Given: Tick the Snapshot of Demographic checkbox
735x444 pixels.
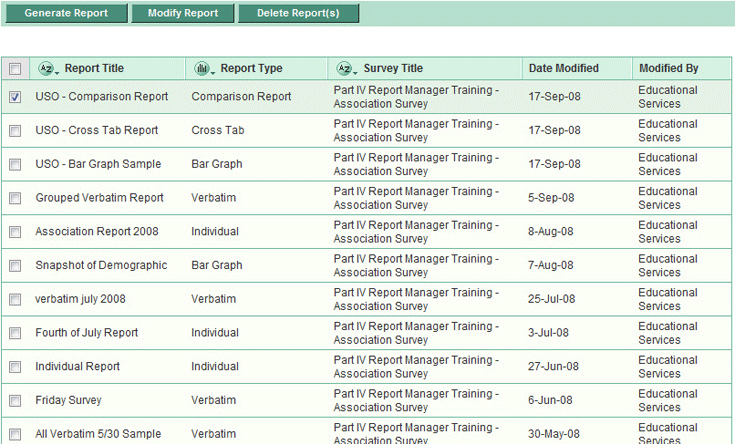Looking at the screenshot, I should click(15, 266).
